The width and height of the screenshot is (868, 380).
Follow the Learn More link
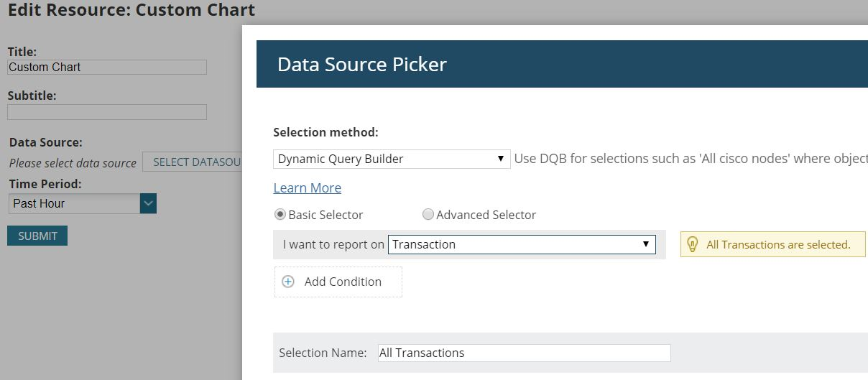[307, 187]
